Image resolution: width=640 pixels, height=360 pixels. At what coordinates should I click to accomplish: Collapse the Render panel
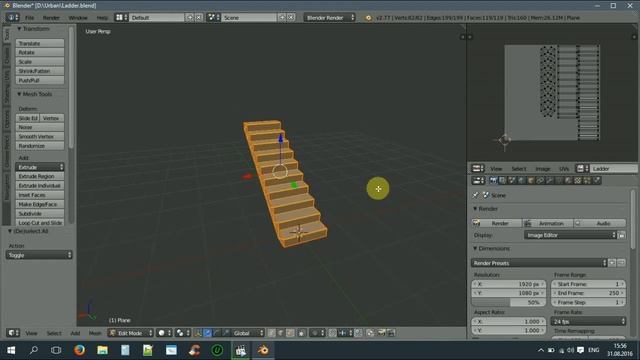click(475, 209)
